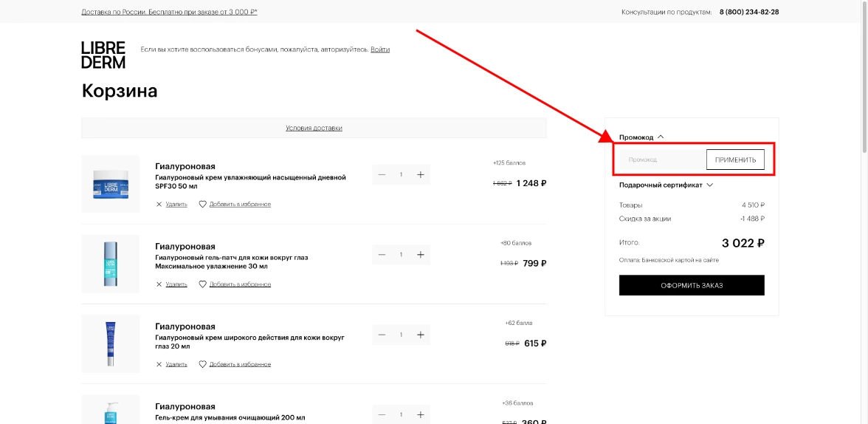
Task: Decrease quantity of the 20 ml eye cream
Action: 382,335
